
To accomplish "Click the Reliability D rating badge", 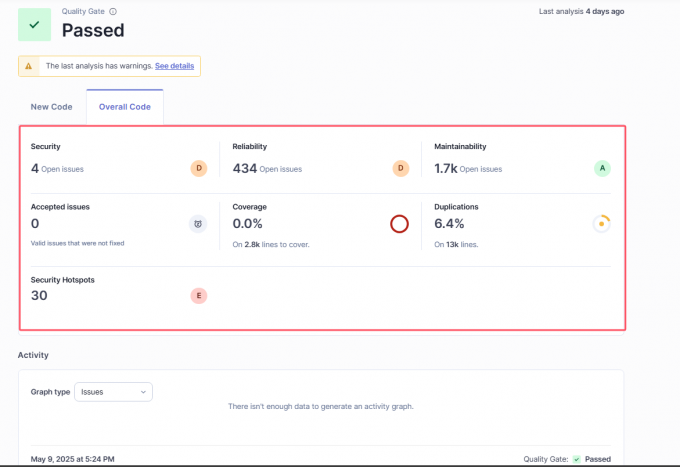I will 400,168.
